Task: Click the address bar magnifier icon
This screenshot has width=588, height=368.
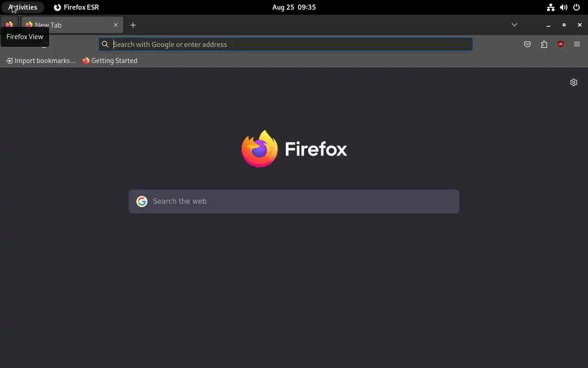Action: (x=105, y=44)
